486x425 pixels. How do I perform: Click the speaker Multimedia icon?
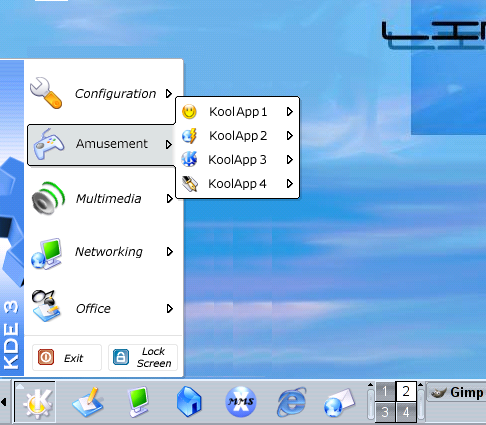[x=48, y=198]
